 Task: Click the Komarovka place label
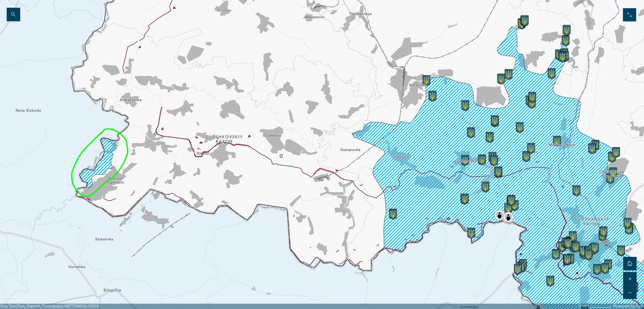pyautogui.click(x=350, y=150)
